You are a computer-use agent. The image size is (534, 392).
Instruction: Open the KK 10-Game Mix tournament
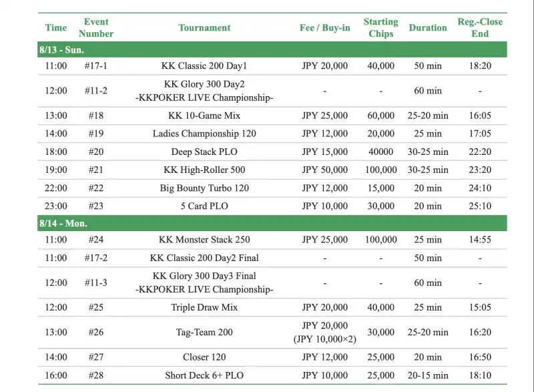coord(204,116)
